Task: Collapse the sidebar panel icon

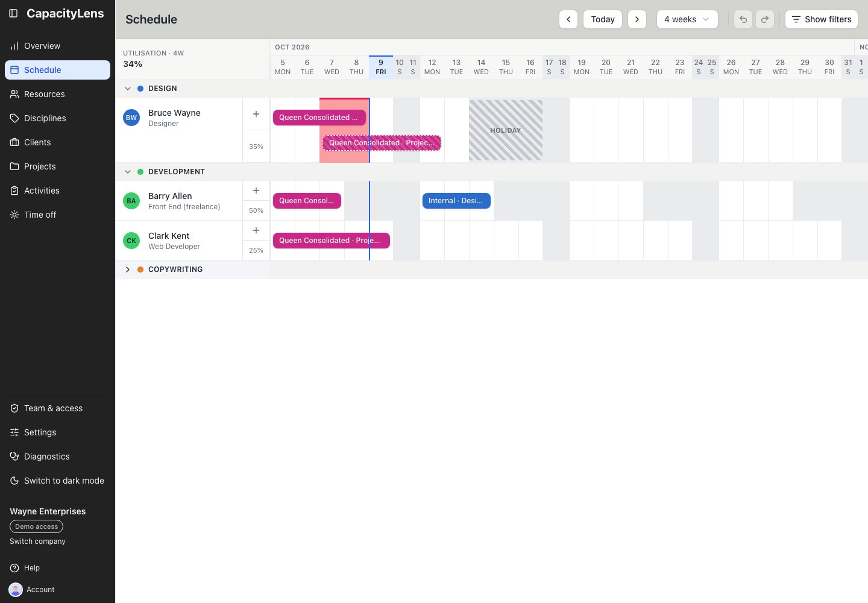Action: (13, 13)
